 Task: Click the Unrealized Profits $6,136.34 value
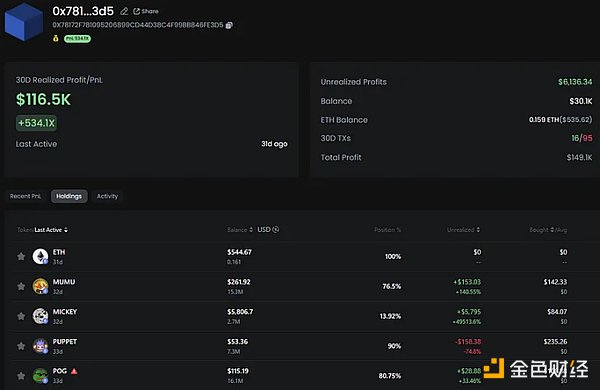coord(575,82)
